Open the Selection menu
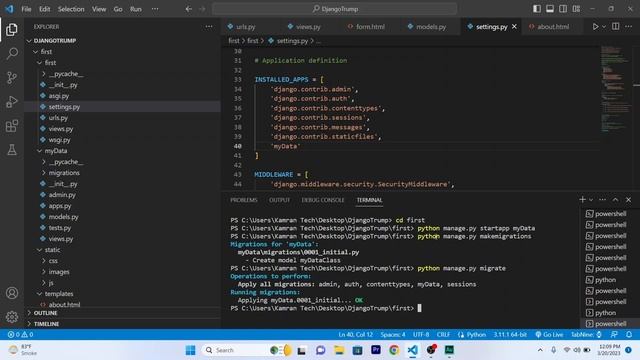640x360 pixels. click(x=71, y=9)
